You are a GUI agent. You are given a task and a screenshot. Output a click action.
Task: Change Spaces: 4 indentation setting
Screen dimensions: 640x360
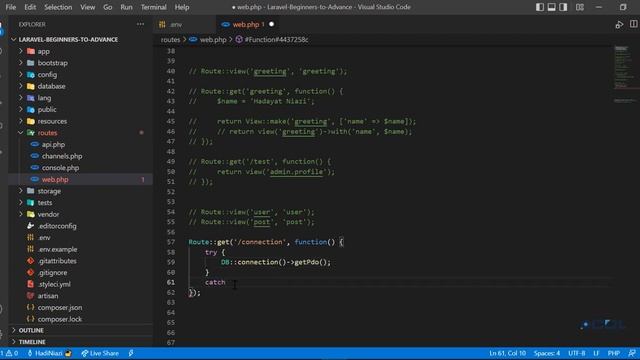(x=547, y=353)
